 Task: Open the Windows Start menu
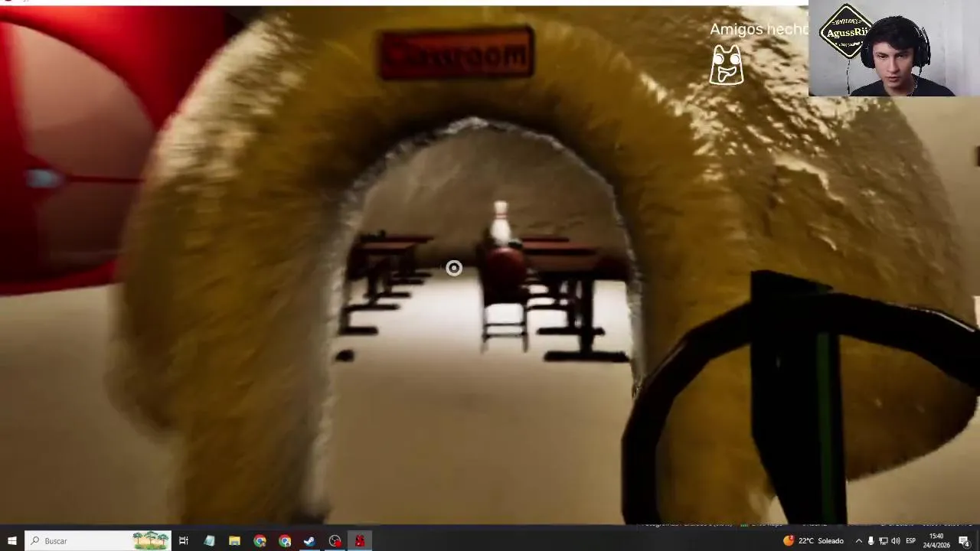pyautogui.click(x=11, y=541)
